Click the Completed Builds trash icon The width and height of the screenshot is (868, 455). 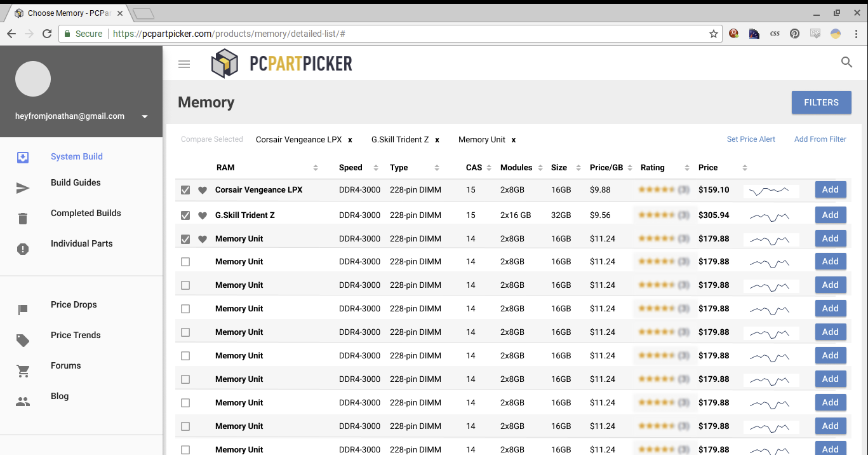click(x=23, y=219)
